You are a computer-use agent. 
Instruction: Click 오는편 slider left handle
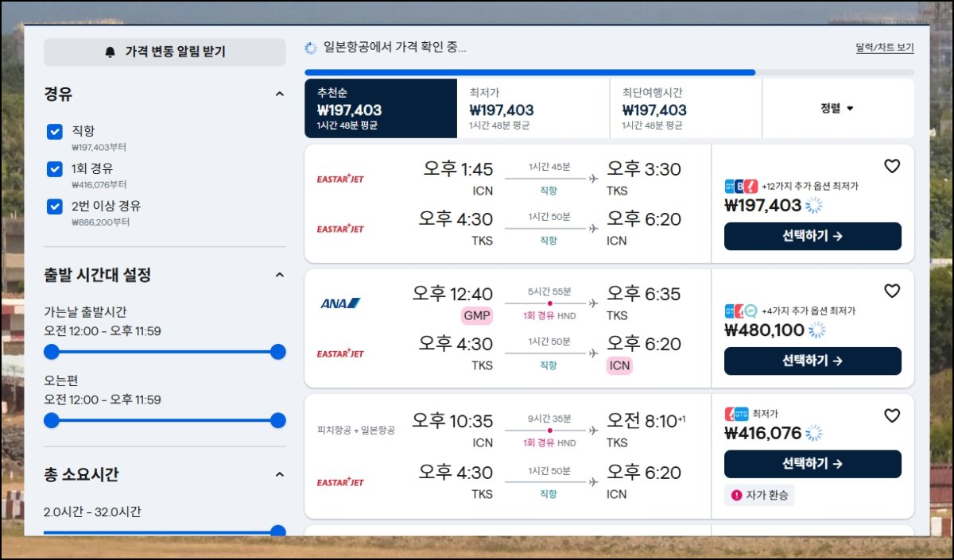(x=52, y=420)
